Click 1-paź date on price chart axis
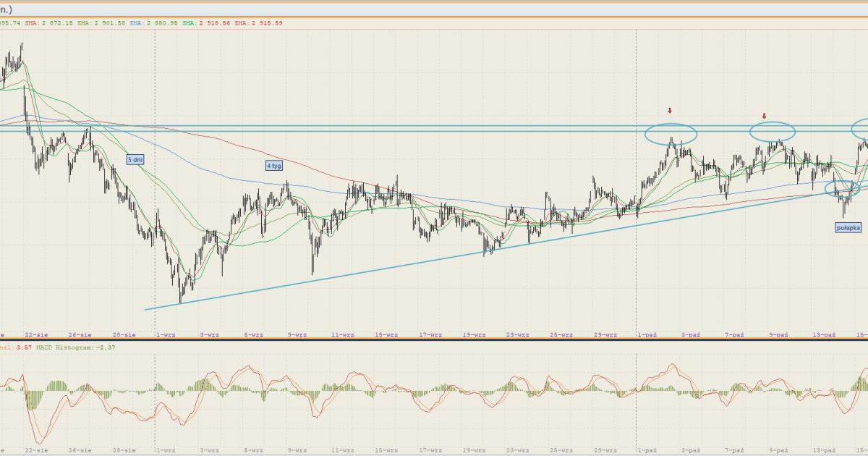This screenshot has width=868, height=456. coord(646,334)
